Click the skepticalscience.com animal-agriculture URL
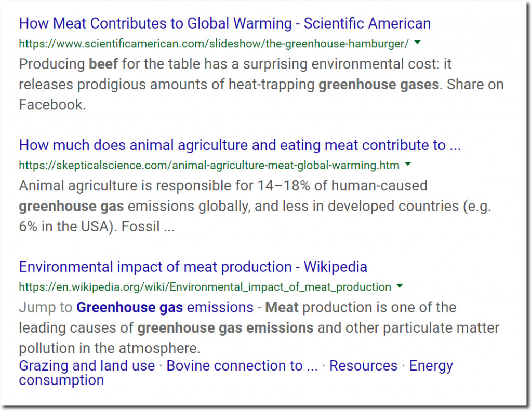Screen dimensions: 532x411 pyautogui.click(x=209, y=166)
